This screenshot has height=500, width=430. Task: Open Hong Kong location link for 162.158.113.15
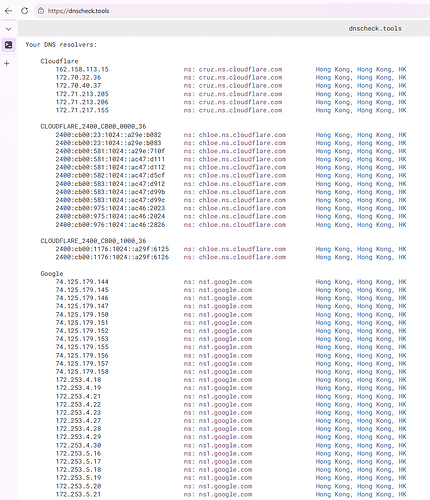361,69
